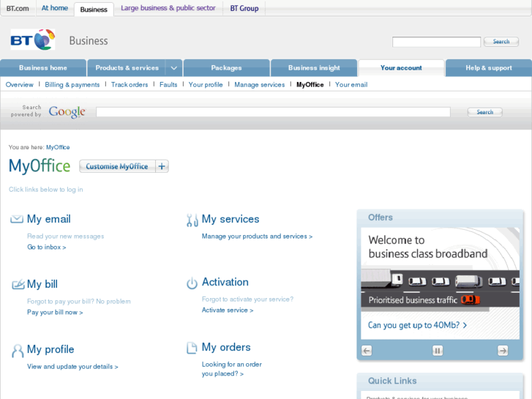The width and height of the screenshot is (532, 399).
Task: Click View and update your details link
Action: point(72,367)
